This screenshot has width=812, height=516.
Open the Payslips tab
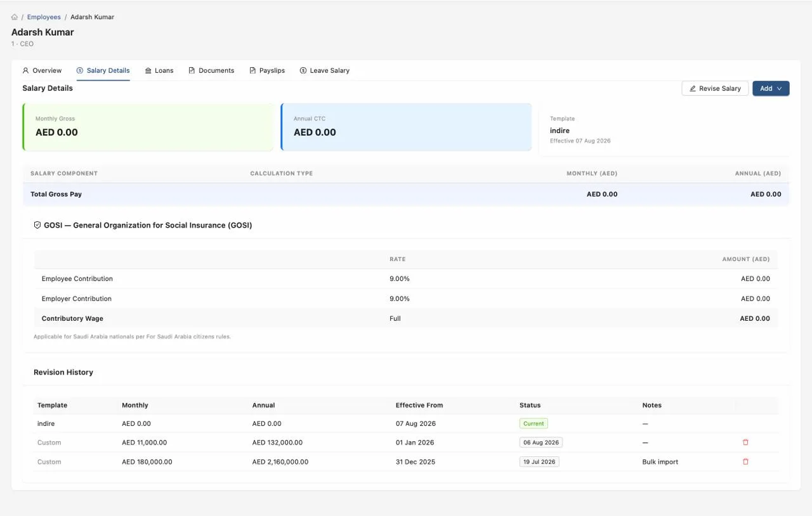coord(267,70)
